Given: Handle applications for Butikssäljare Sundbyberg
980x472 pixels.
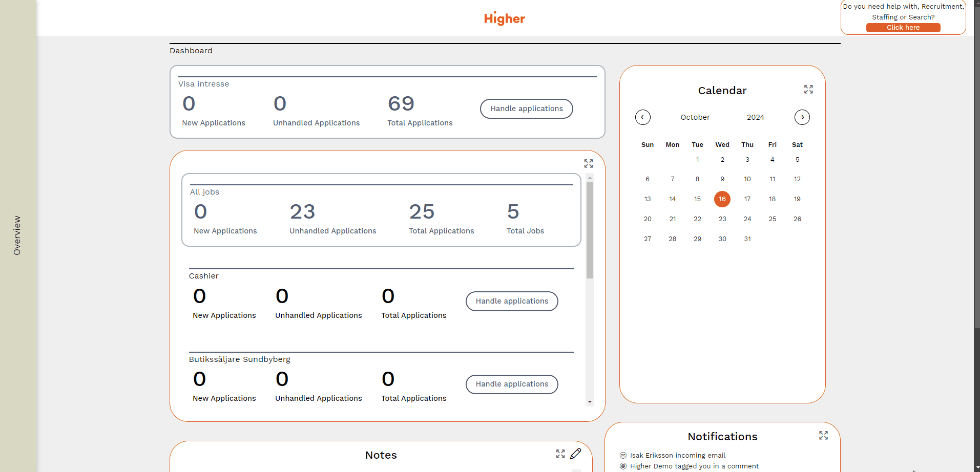Looking at the screenshot, I should [x=512, y=384].
